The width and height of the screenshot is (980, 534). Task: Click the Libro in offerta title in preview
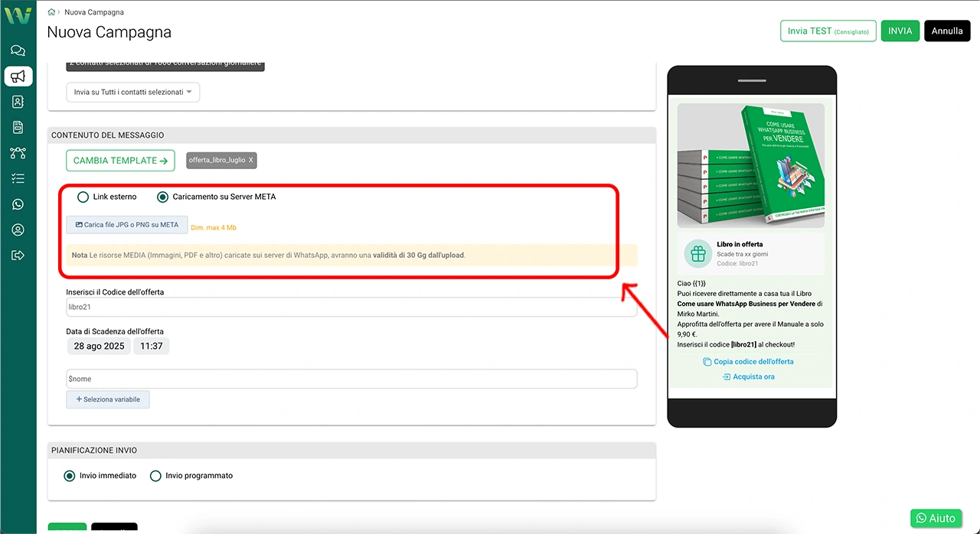click(x=740, y=244)
